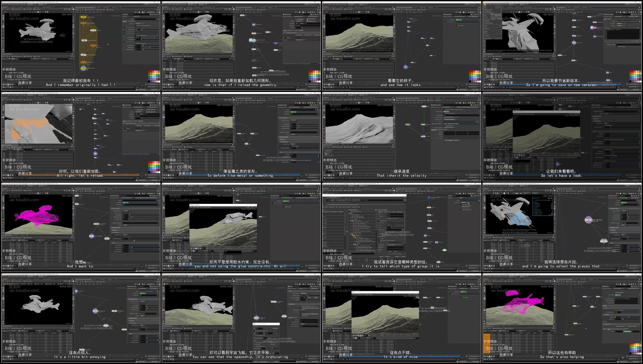Toggle Label checkbox in 'type of group' frame

point(379,216)
